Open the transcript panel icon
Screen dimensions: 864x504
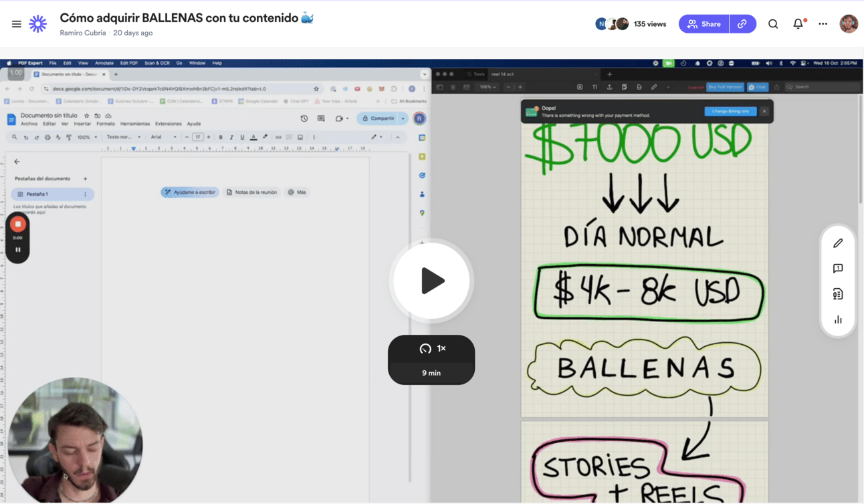[x=838, y=294]
